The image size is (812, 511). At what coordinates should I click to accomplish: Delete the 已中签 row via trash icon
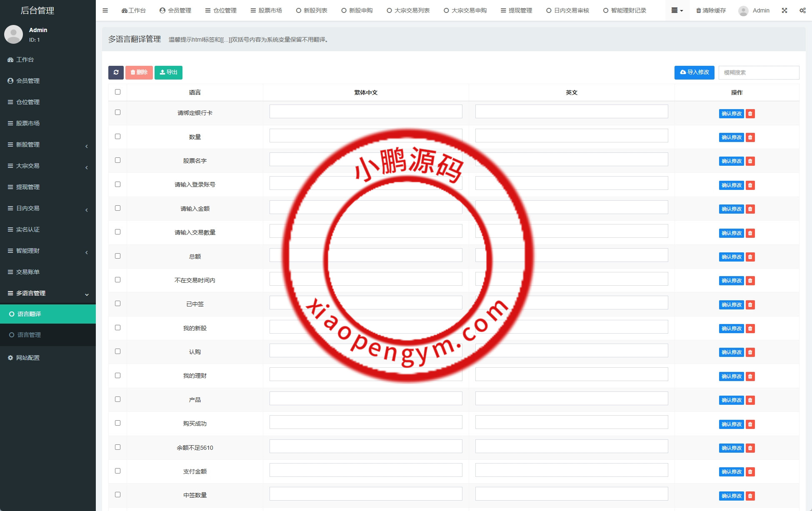pos(750,305)
